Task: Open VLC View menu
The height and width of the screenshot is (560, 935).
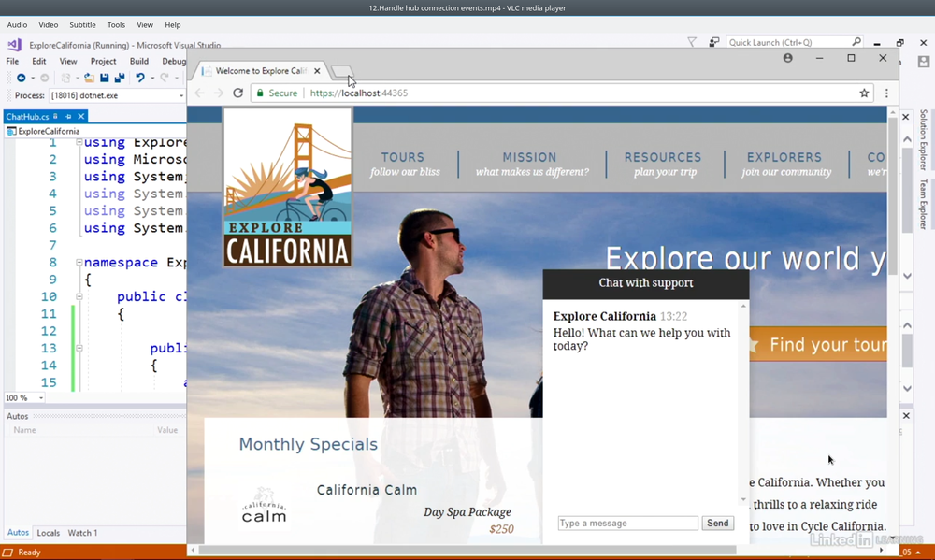Action: (145, 25)
